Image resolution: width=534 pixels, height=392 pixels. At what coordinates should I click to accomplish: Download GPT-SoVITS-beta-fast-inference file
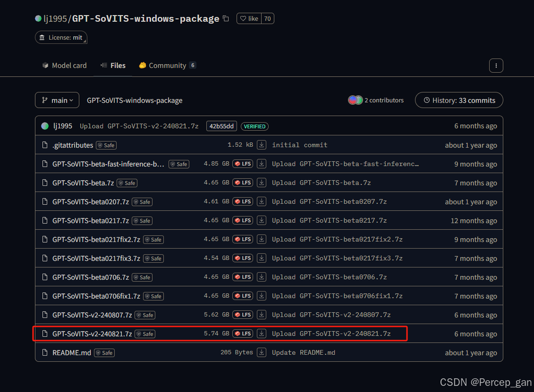click(x=262, y=164)
